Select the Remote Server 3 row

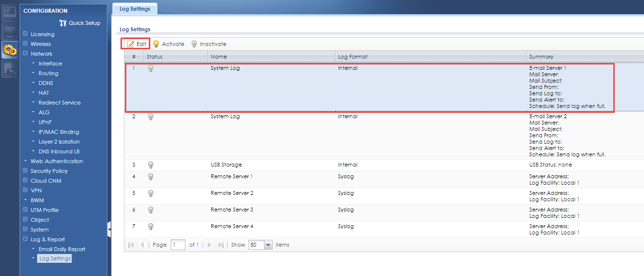(232, 210)
